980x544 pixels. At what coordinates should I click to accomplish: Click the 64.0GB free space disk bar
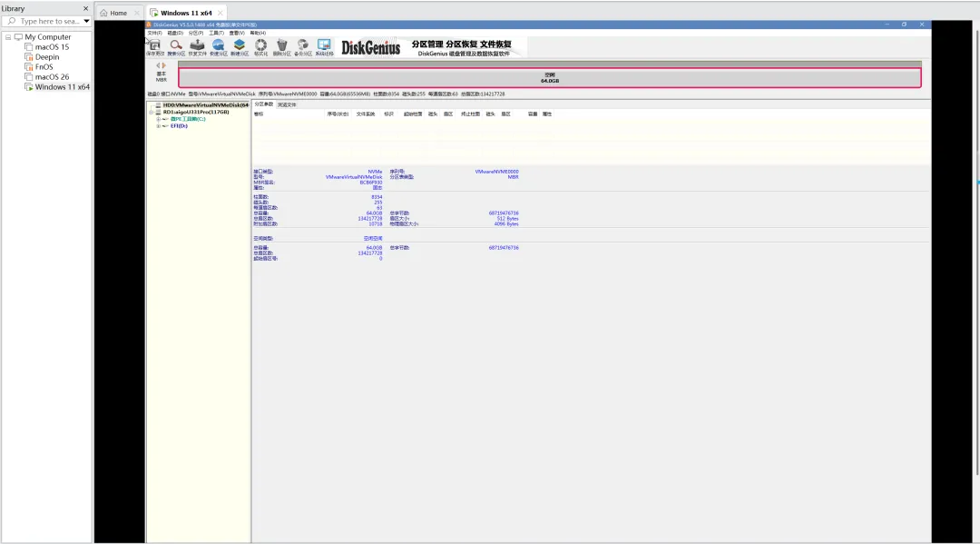tap(549, 77)
